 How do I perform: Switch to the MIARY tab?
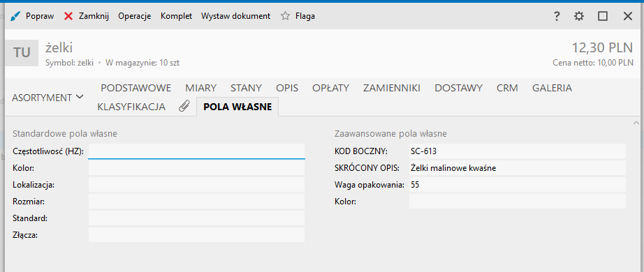point(201,88)
